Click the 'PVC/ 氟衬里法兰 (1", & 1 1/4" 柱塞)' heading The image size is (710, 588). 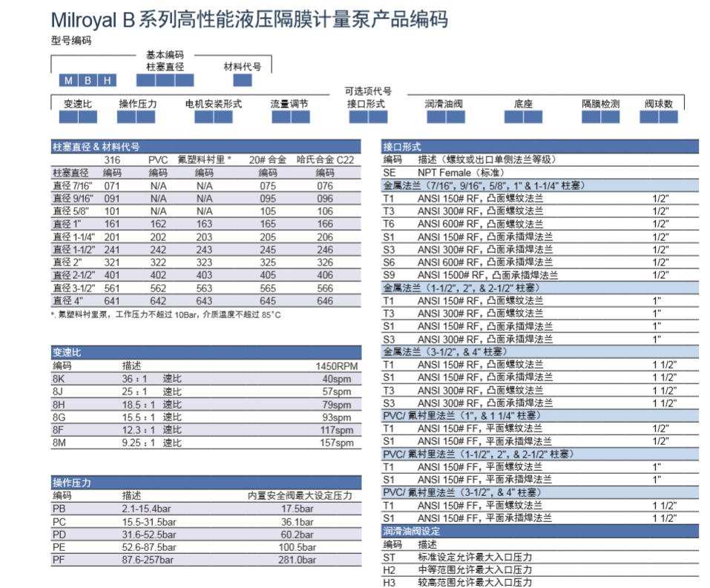pyautogui.click(x=540, y=415)
